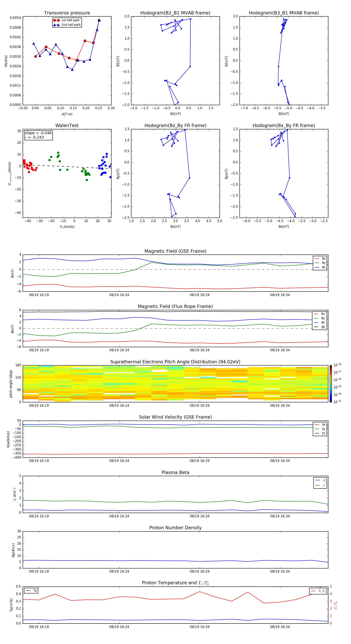Click 'Proton Number Density' title
This screenshot has width=351, height=644.
pos(175,528)
